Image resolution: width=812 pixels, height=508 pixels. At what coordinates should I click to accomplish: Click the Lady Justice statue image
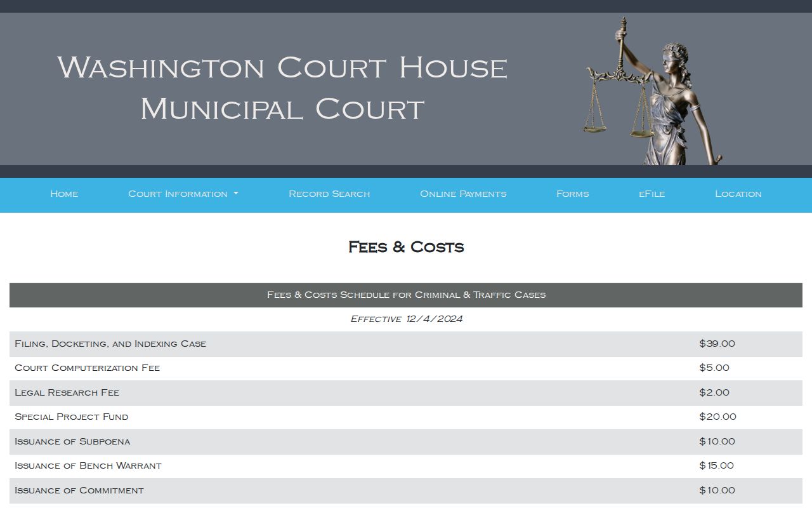(653, 91)
